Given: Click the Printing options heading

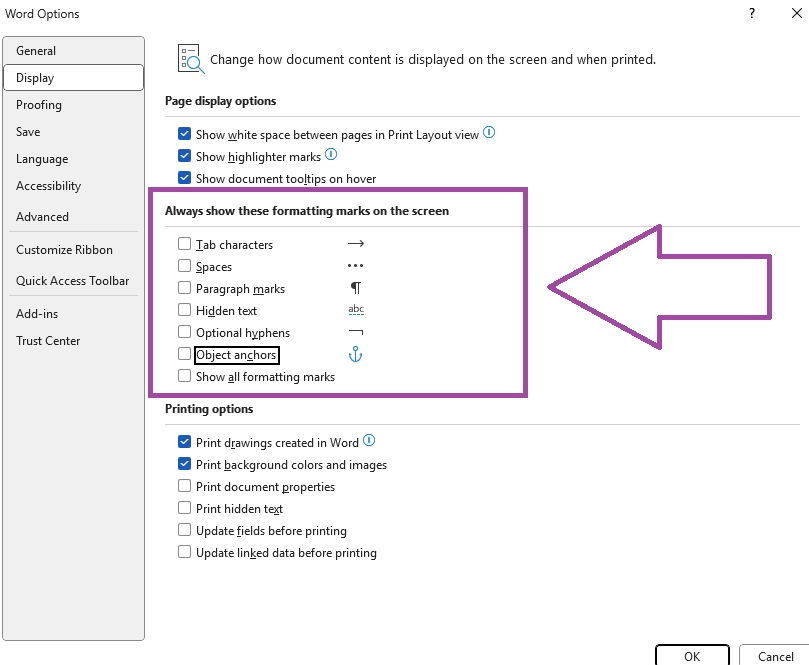Looking at the screenshot, I should (209, 409).
